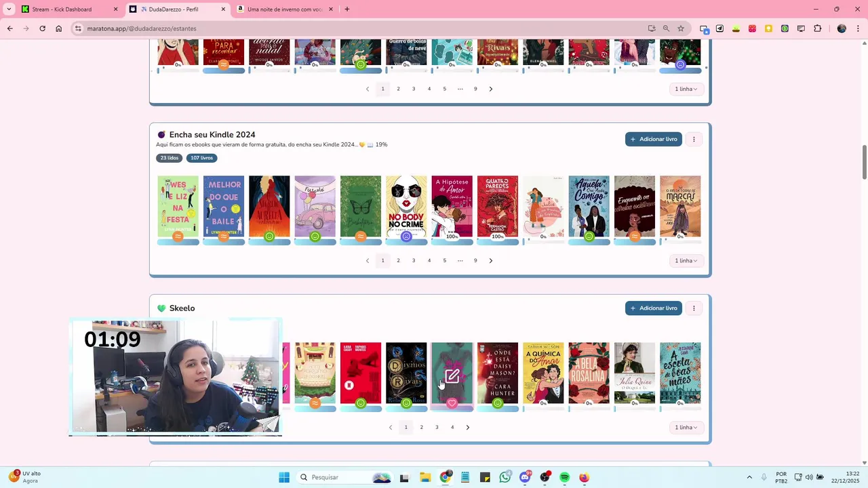Open Spotify from the taskbar
868x488 pixels.
click(x=564, y=477)
